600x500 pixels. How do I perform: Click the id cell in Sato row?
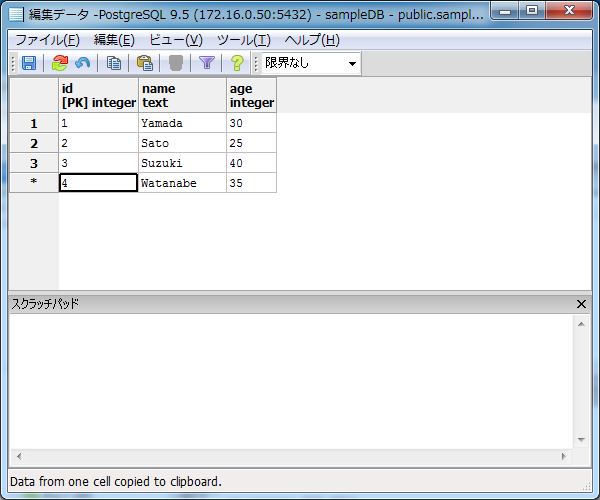(x=98, y=143)
